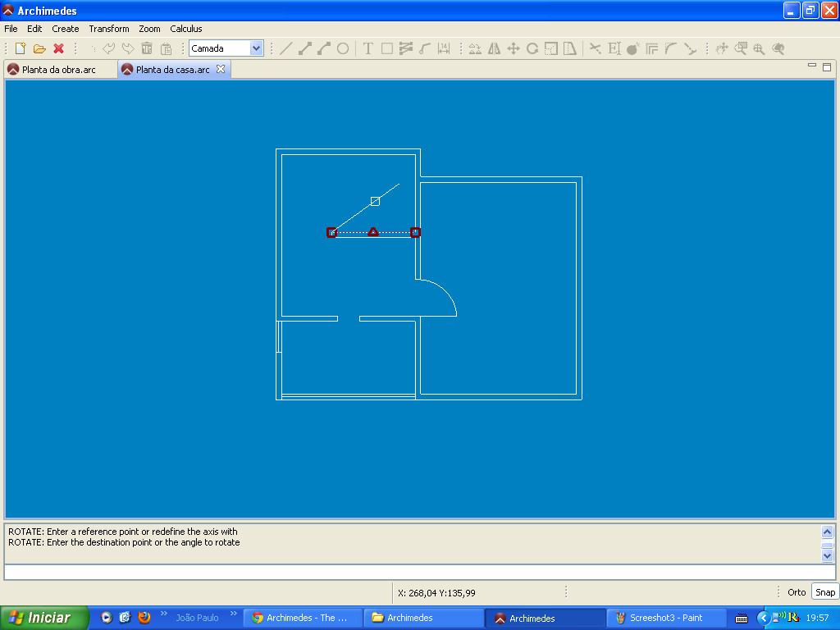Click the copy elements tool
Screen dimensions: 840x630
(x=475, y=48)
